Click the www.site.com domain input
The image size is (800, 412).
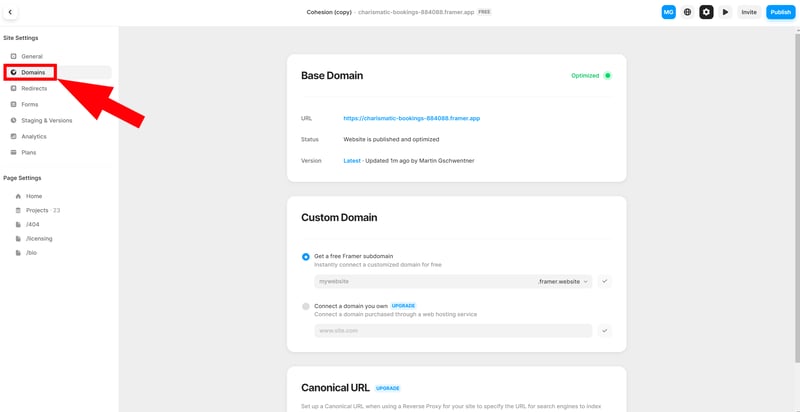(453, 331)
